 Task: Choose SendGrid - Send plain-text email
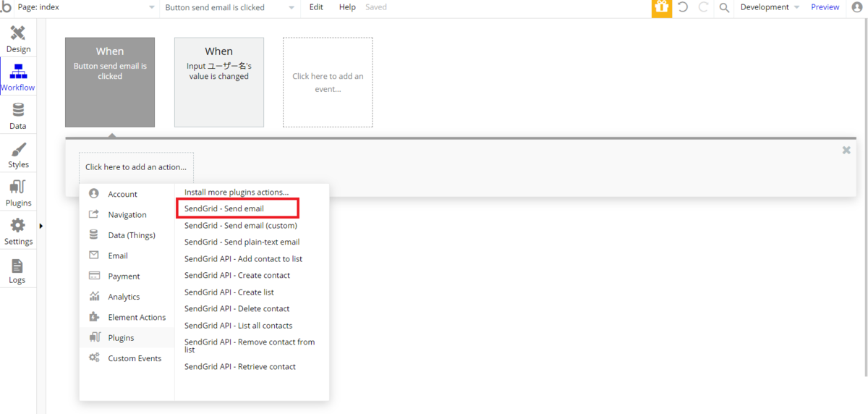tap(242, 242)
